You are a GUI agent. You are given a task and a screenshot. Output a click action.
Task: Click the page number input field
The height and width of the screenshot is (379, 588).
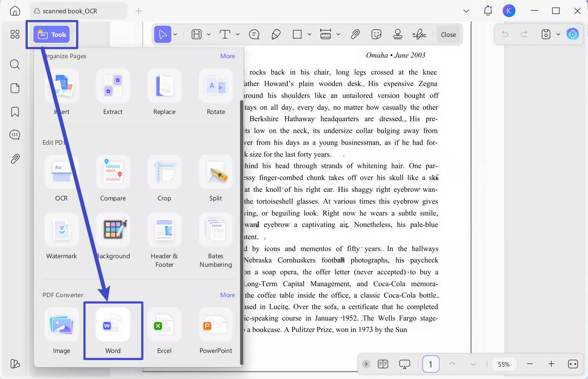pos(430,364)
